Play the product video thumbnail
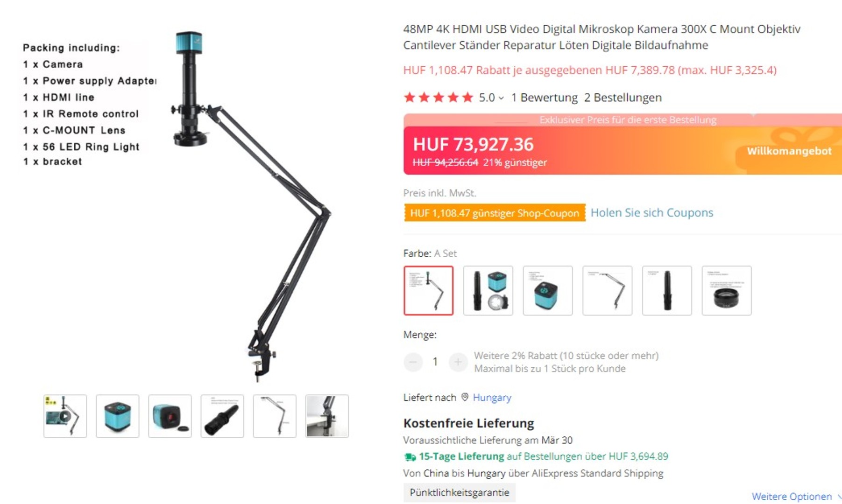Screen dimensions: 842x504 click(x=65, y=416)
